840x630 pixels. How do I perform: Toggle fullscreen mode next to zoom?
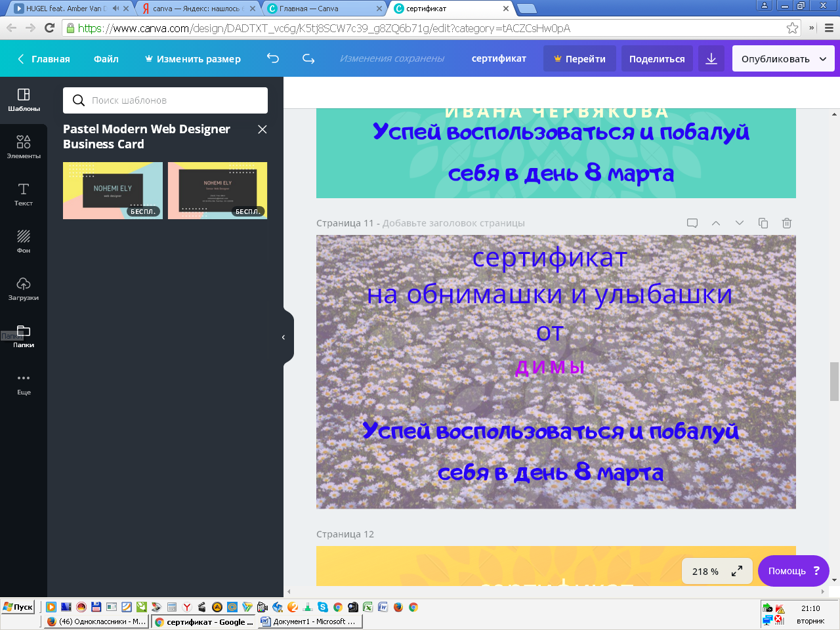737,571
